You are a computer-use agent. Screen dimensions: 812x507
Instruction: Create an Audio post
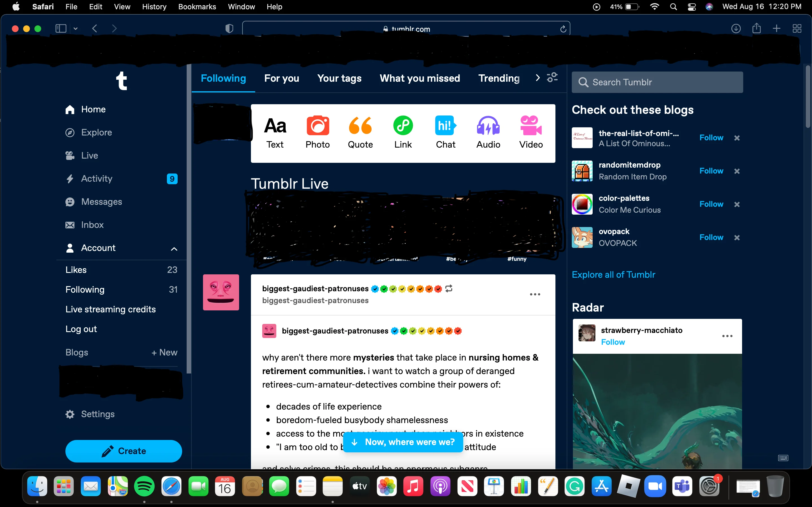(488, 132)
